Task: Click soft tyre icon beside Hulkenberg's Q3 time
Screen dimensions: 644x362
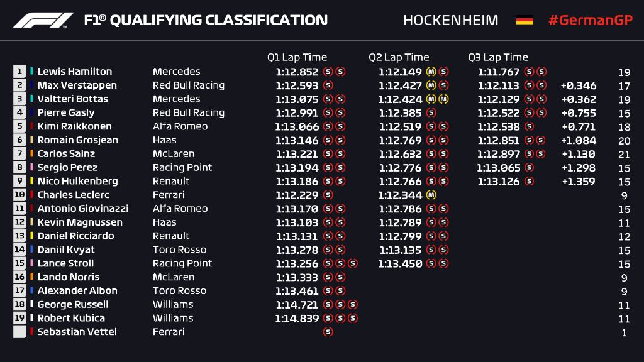Action: tap(529, 182)
